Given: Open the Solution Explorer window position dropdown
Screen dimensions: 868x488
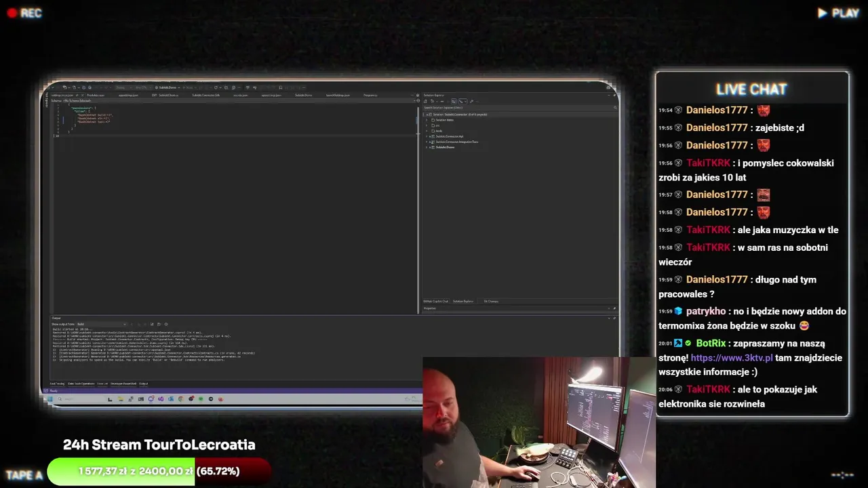Looking at the screenshot, I should 609,96.
